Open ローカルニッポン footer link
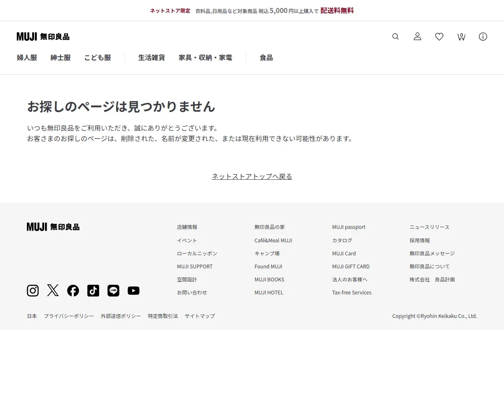The width and height of the screenshot is (504, 420). (x=197, y=253)
